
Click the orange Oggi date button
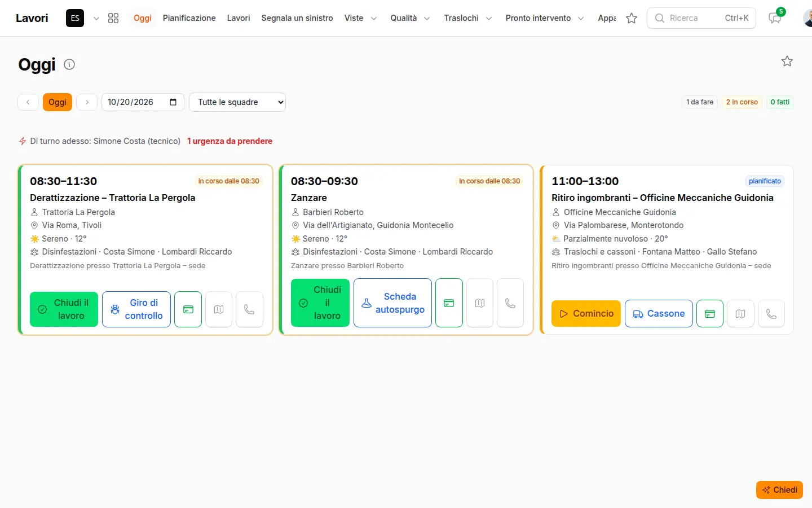point(58,102)
